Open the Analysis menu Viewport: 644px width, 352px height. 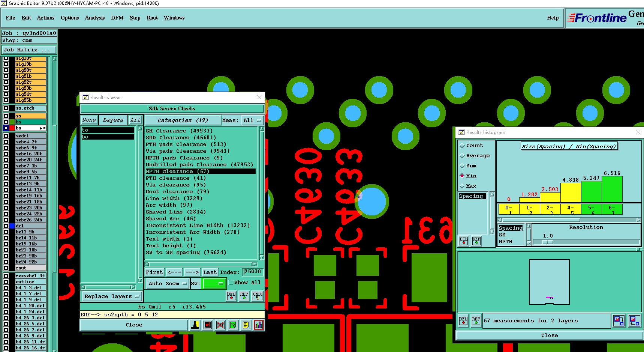coord(95,18)
